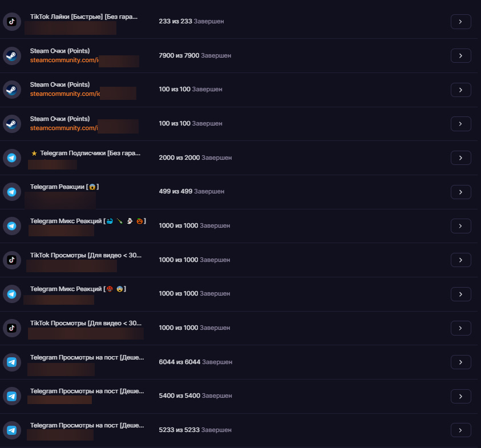Select the TikTok Лайки [Быстрые] order title
The image size is (481, 448).
coord(84,17)
